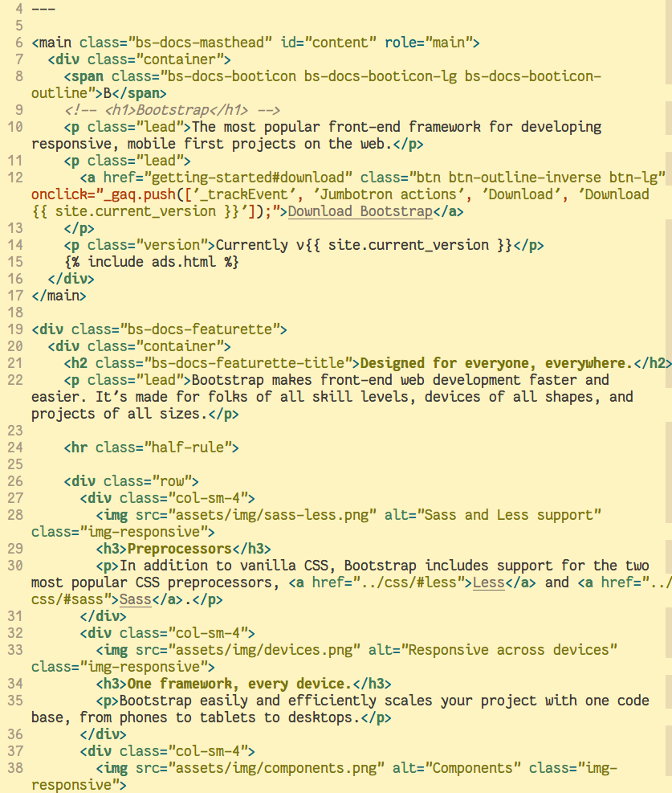Click line number 26 in the gutter
Screen dimensions: 672x793
point(16,481)
